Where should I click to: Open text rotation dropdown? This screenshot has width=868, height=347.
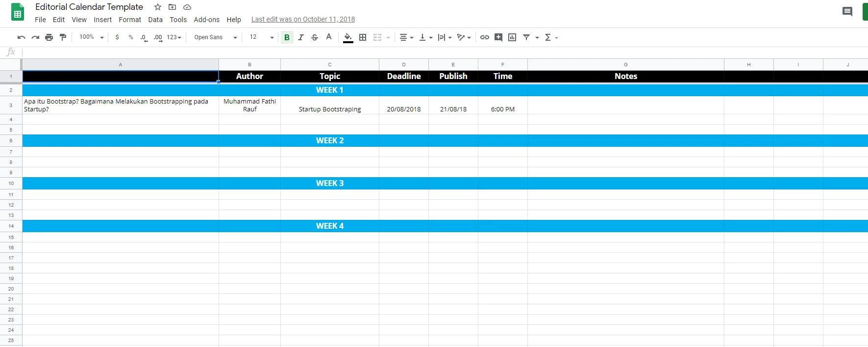[x=464, y=37]
